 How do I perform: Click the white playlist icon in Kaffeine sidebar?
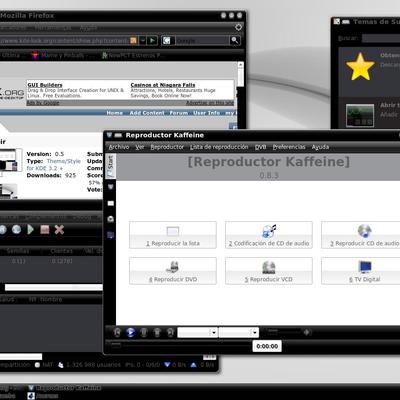111,203
